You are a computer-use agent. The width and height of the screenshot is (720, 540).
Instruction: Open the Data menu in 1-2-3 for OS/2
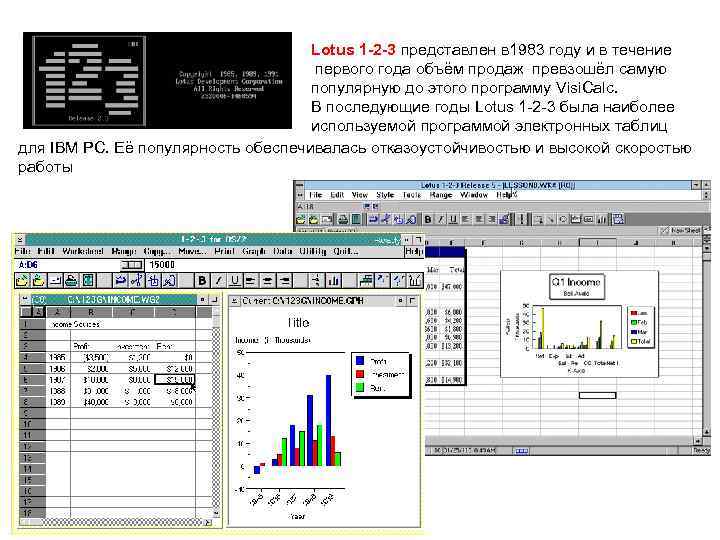click(282, 251)
